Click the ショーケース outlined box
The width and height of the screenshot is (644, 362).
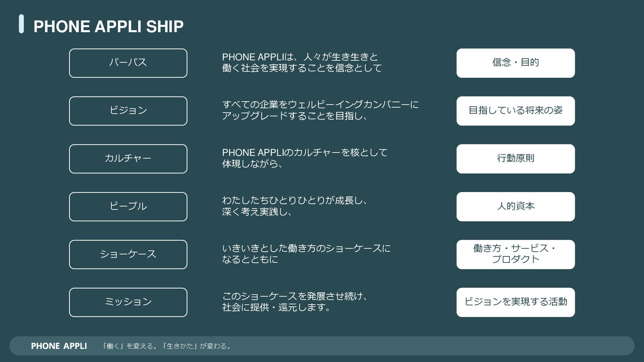[128, 254]
